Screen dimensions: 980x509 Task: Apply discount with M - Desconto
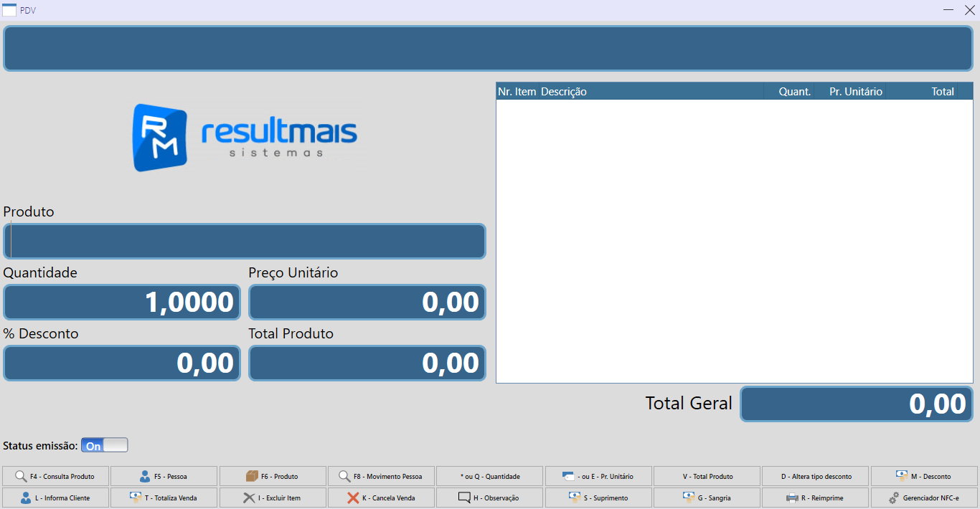924,476
